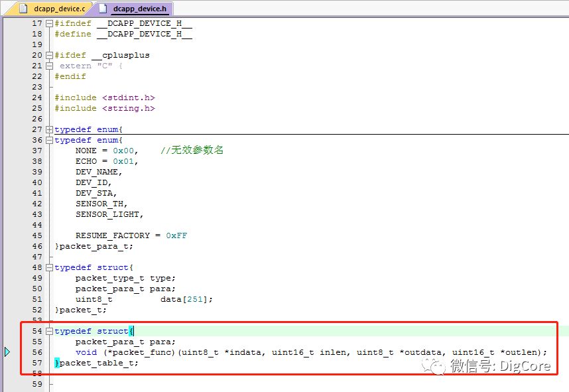
Task: Click the <string.h> include
Action: coord(129,109)
